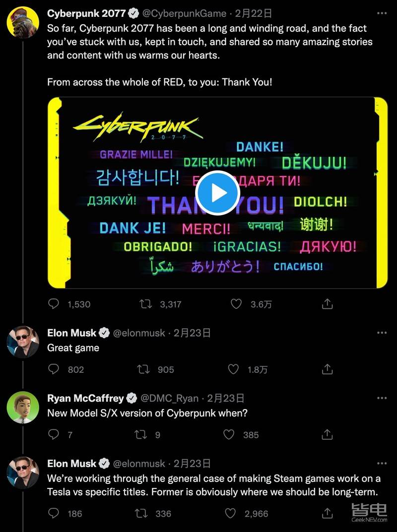Reply to the Cyberpunk 2077 tweet
The height and width of the screenshot is (532, 397).
pyautogui.click(x=54, y=303)
